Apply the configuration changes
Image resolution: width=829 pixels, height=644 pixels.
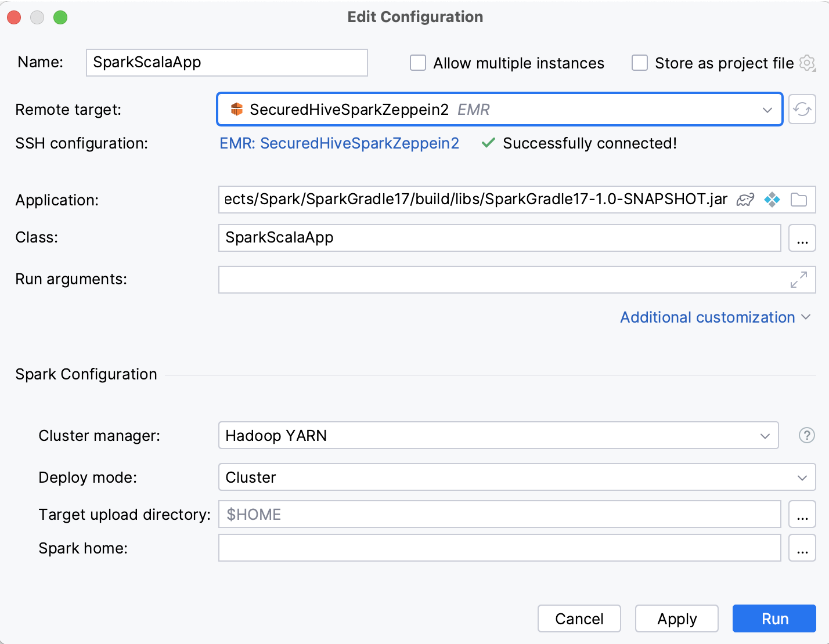[x=676, y=618]
